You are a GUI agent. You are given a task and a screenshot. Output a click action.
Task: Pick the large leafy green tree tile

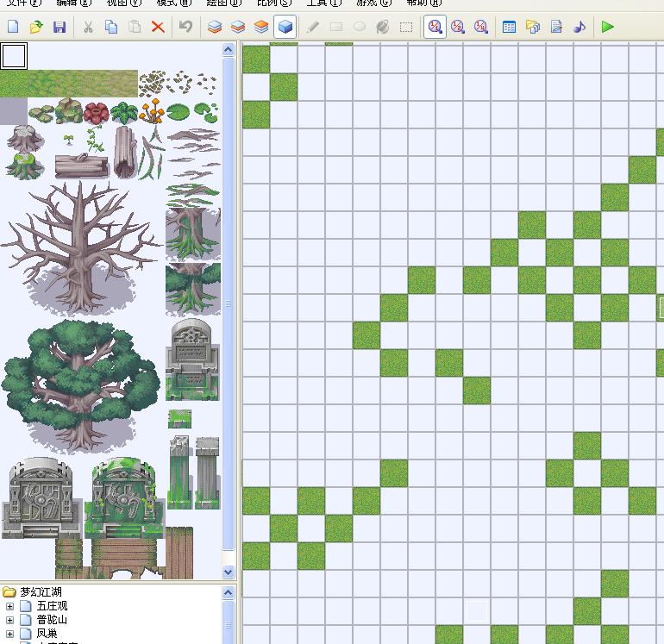pyautogui.click(x=80, y=385)
